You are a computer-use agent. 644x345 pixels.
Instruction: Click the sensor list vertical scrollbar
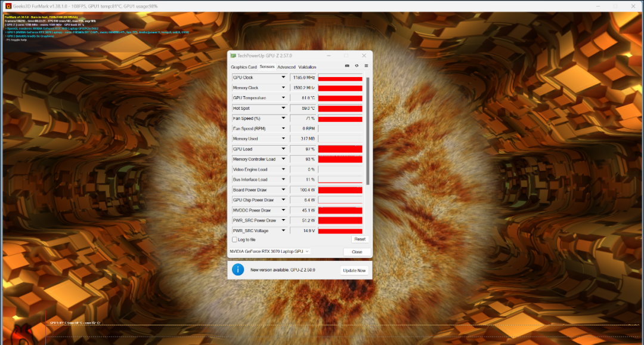point(367,131)
